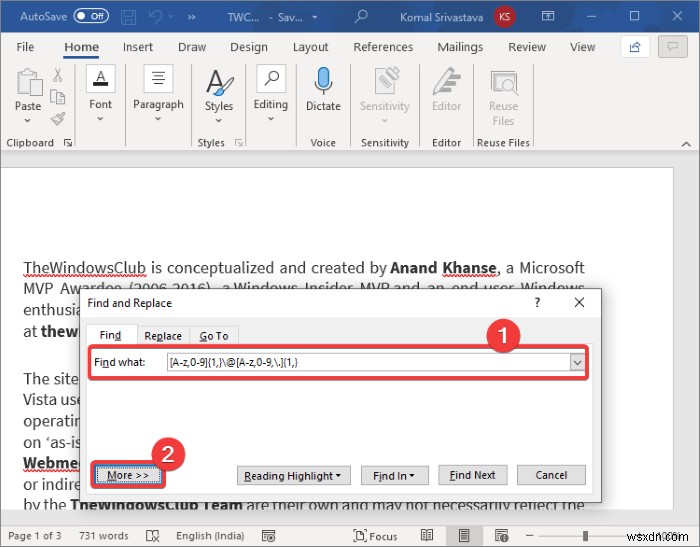This screenshot has width=700, height=547.
Task: Expand Quick Access Toolbar overflow chevrons
Action: pos(192,17)
